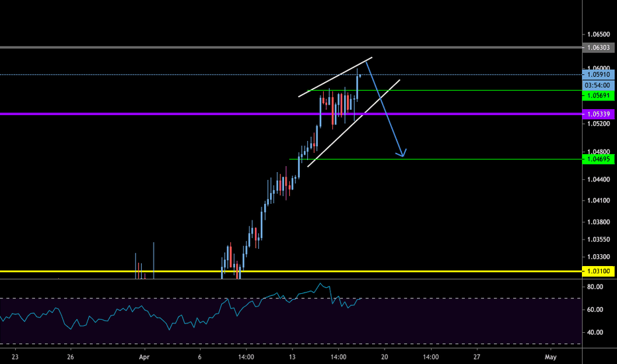Screen dimensions: 617x364
Task: Select the gray 1.06303 price label
Action: coord(598,48)
